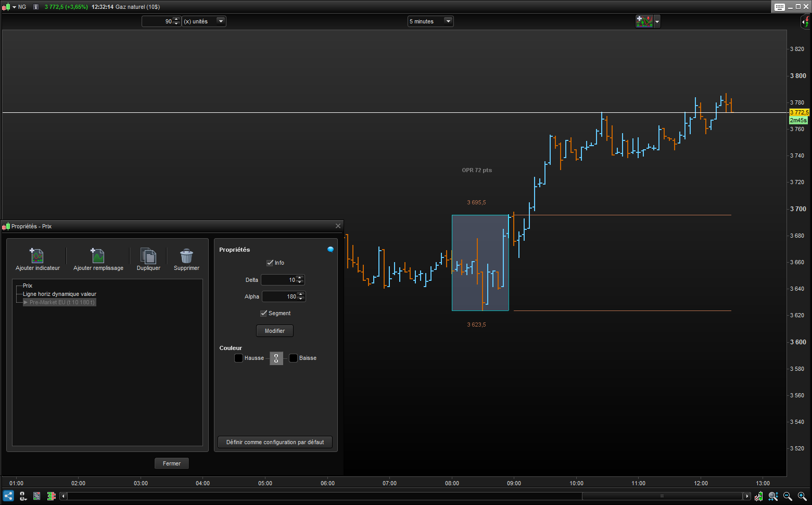Zoom out using the minus magnifier

coord(788,496)
